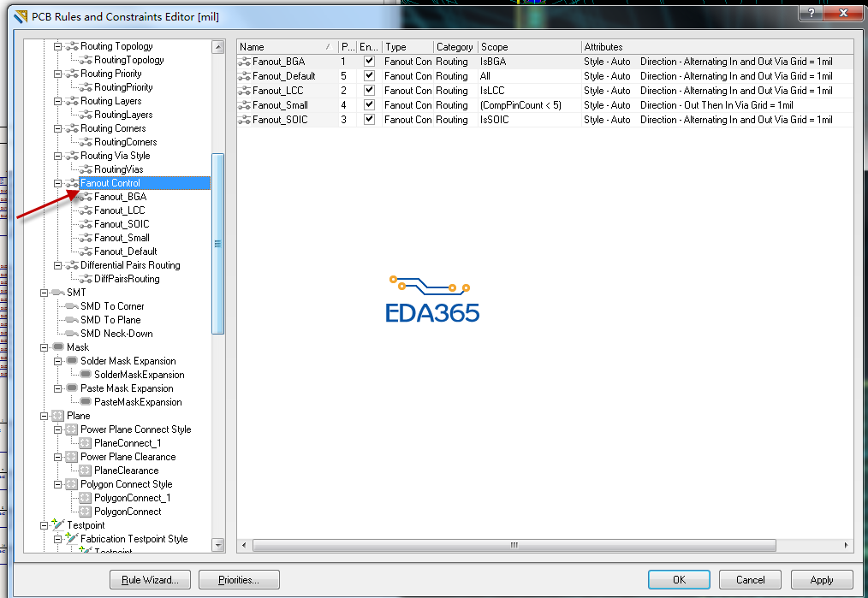The image size is (868, 598).
Task: Click the SMD To Corner rule icon
Action: point(71,306)
